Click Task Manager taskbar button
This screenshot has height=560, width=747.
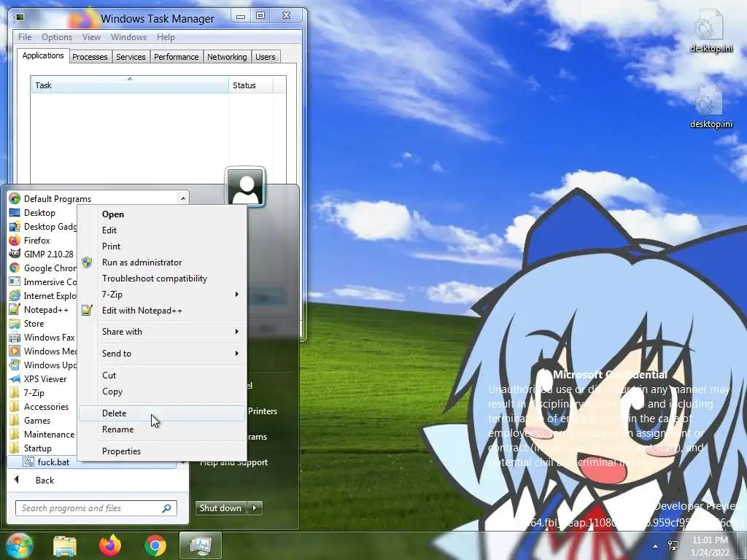pyautogui.click(x=201, y=545)
